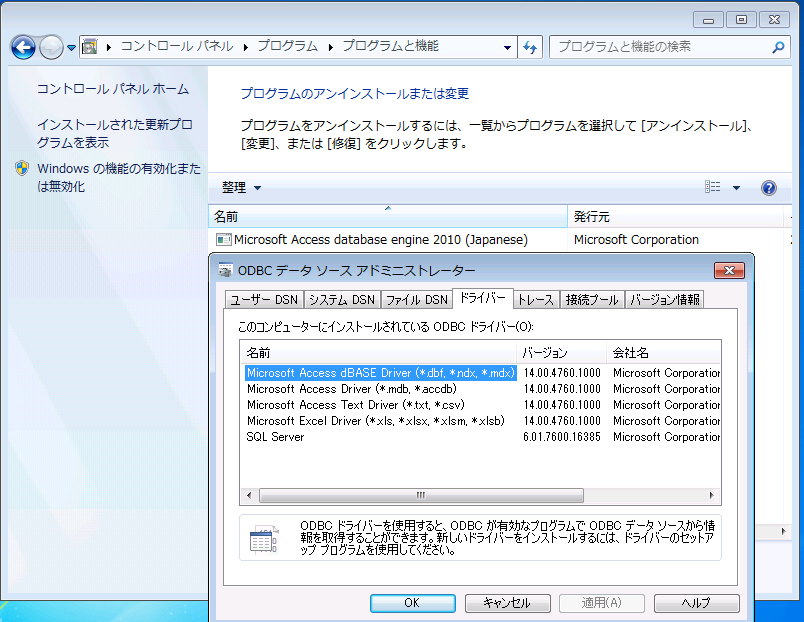Confirm the dialog with OK
The width and height of the screenshot is (804, 622).
(x=413, y=603)
